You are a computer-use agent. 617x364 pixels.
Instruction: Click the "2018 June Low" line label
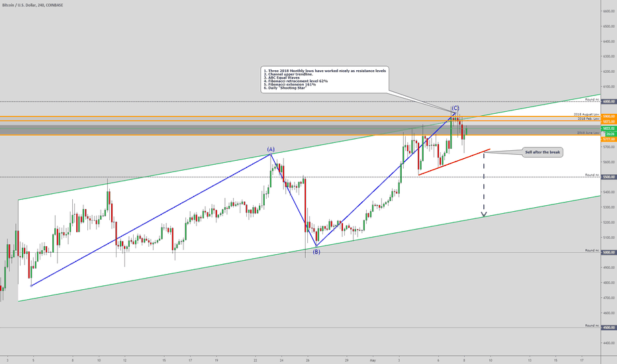(x=589, y=133)
